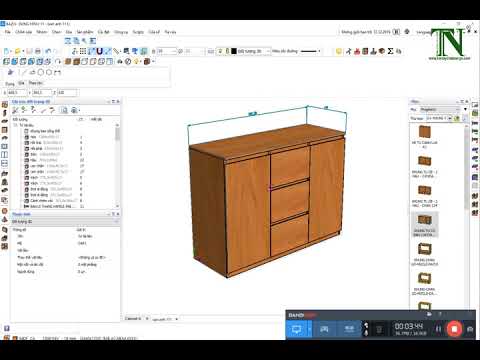Click Bandicam camera screenshot icon
The width and height of the screenshot is (480, 360).
coord(470,329)
